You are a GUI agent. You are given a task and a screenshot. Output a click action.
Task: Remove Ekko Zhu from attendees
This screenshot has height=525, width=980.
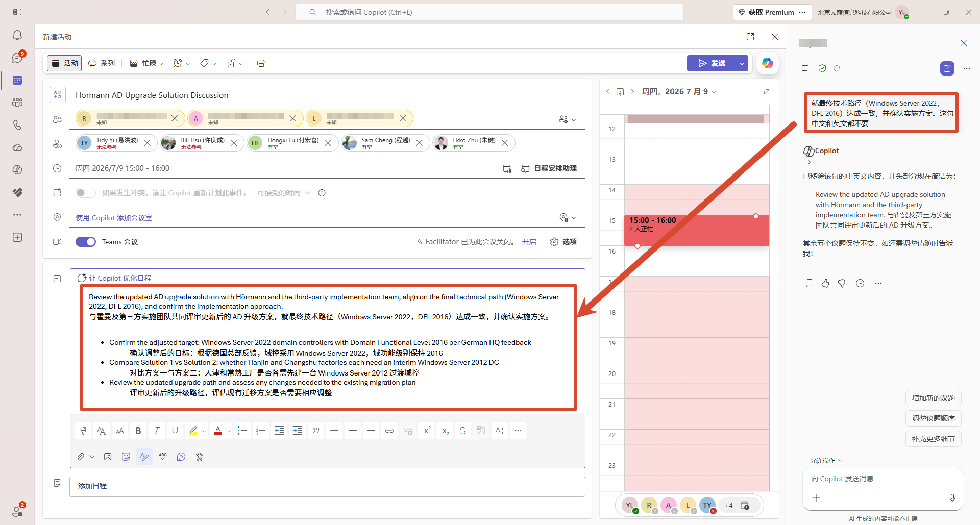(x=504, y=143)
